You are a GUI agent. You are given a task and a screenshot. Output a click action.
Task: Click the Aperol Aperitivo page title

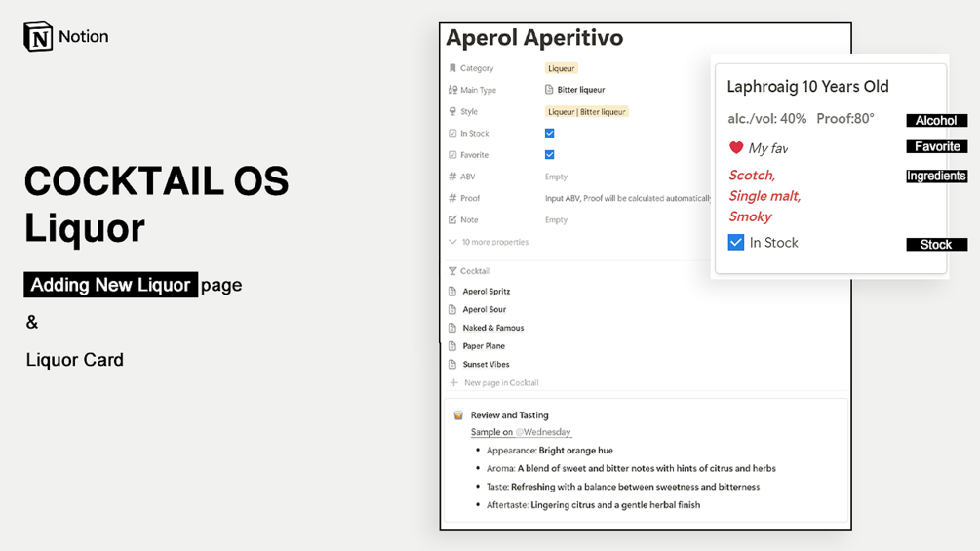click(534, 37)
